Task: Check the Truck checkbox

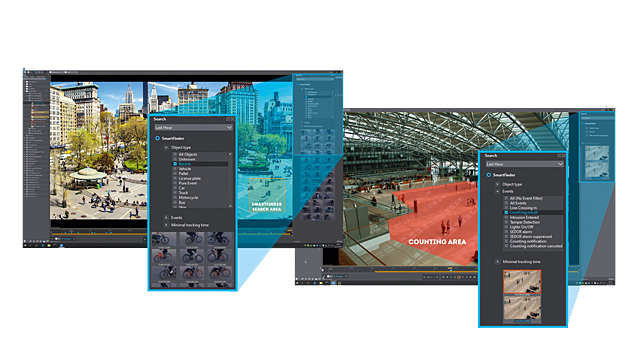Action: [175, 193]
